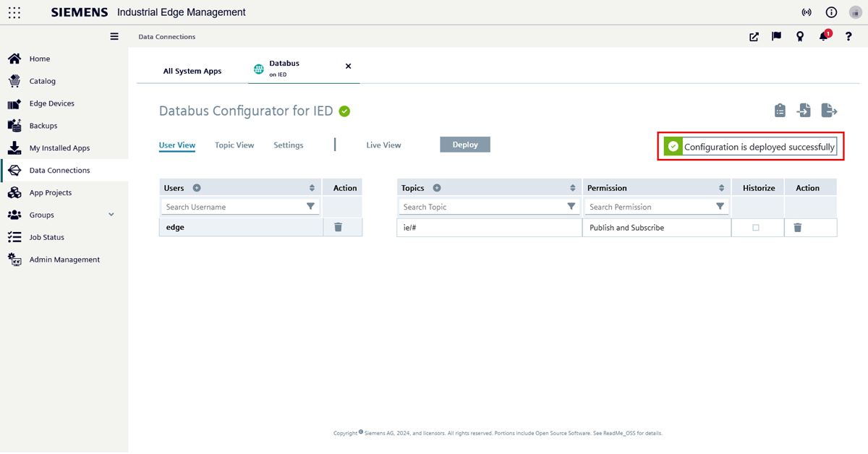Open Live View link

coord(383,145)
